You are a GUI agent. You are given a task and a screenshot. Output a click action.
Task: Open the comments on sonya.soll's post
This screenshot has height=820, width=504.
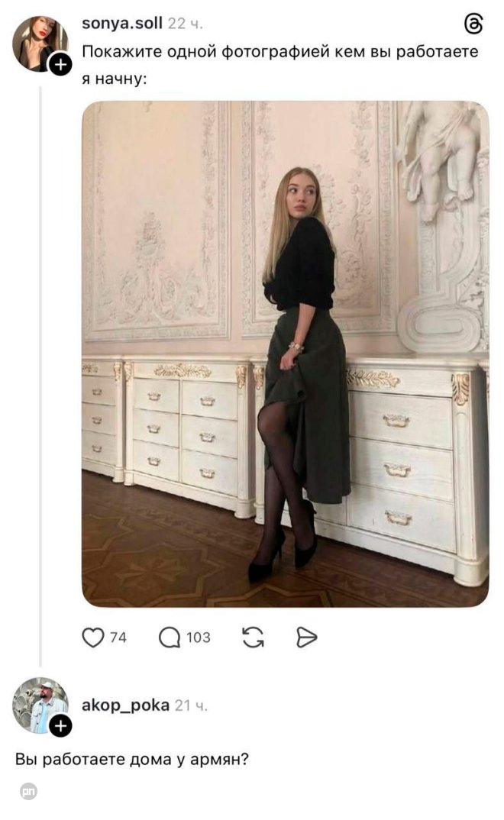point(169,635)
